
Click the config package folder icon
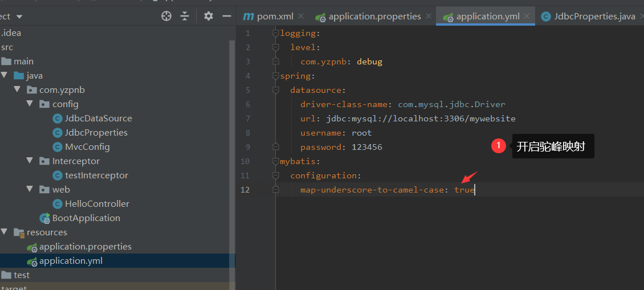(x=44, y=104)
